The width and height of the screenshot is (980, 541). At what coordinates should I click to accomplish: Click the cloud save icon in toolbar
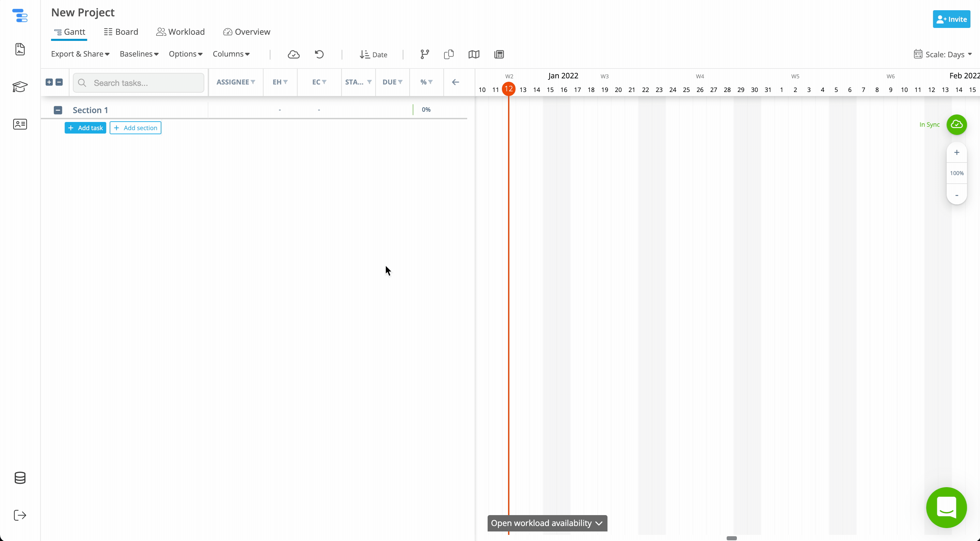[x=293, y=55]
